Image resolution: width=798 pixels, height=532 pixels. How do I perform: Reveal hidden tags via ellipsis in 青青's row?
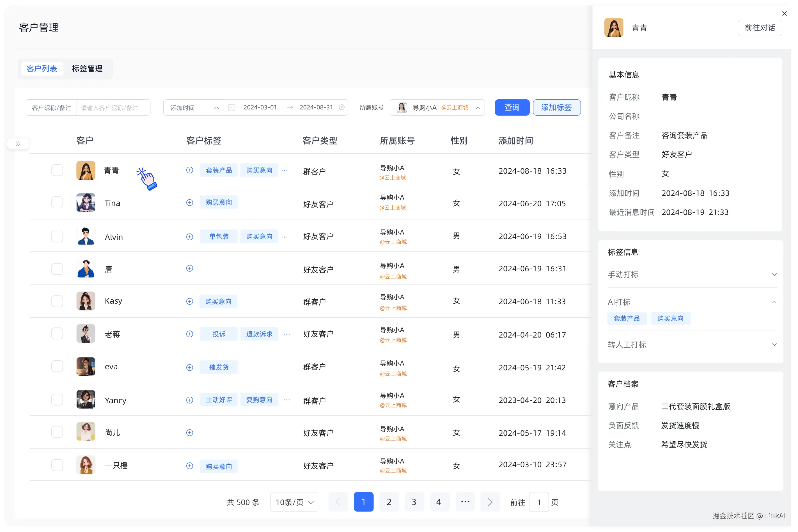point(285,170)
